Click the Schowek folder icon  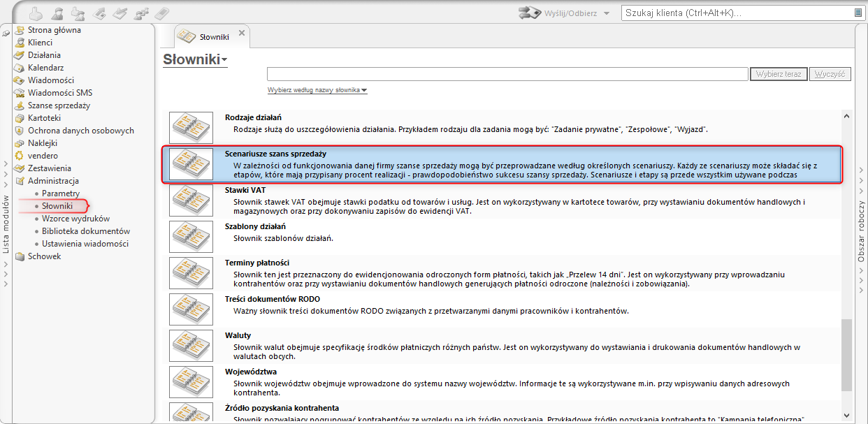[20, 256]
